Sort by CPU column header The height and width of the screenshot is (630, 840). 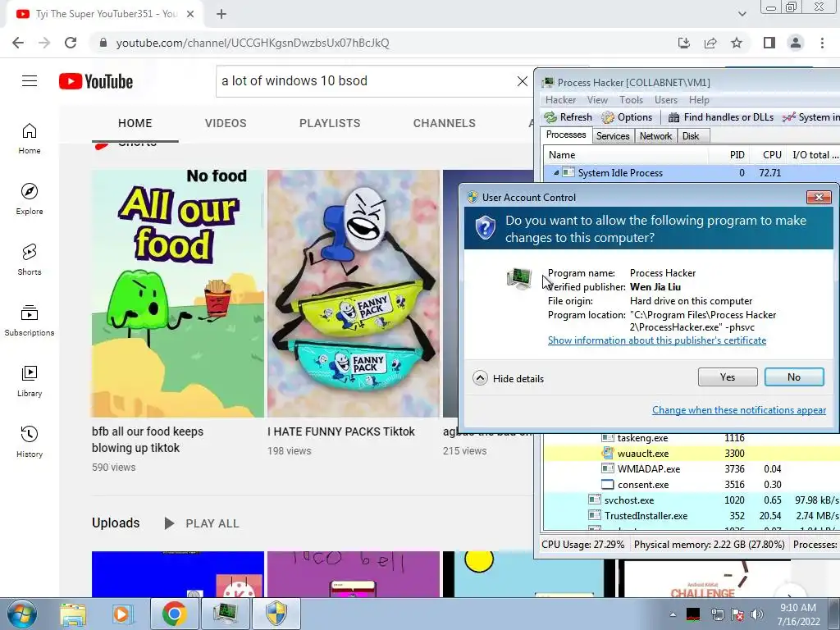click(768, 155)
